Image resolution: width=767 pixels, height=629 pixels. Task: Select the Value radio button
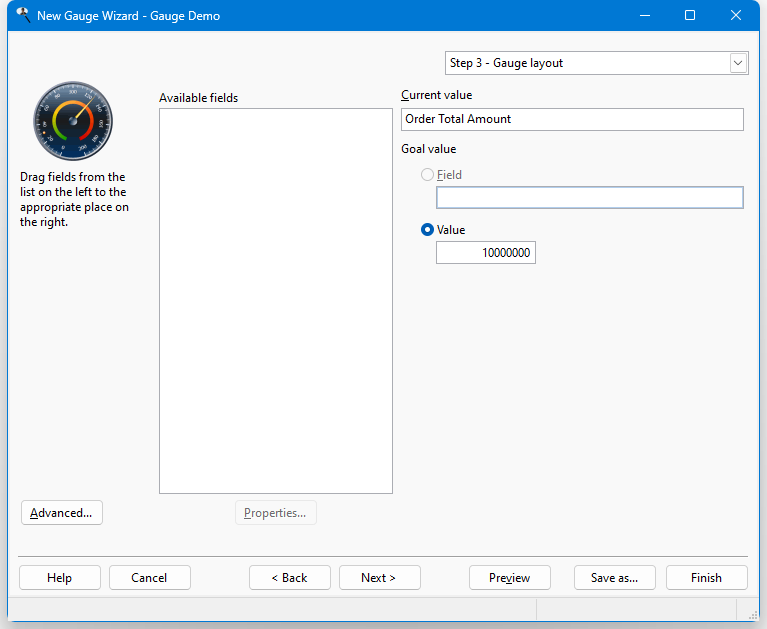[x=428, y=230]
